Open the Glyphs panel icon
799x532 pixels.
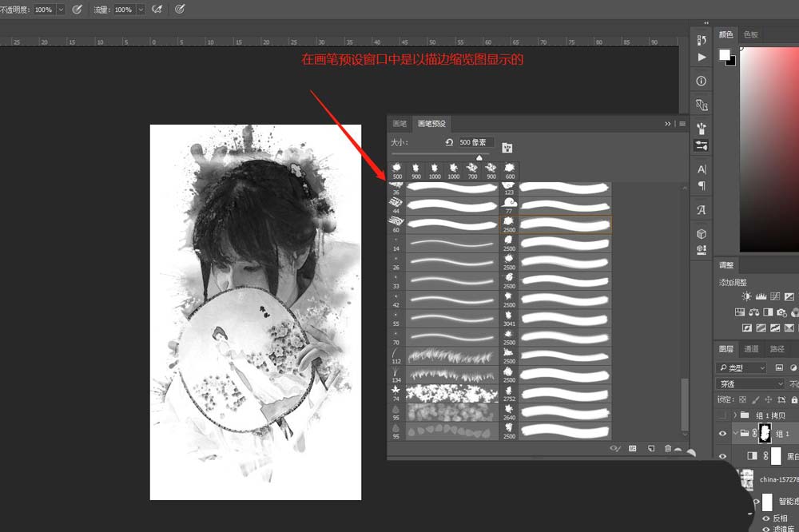click(x=702, y=210)
